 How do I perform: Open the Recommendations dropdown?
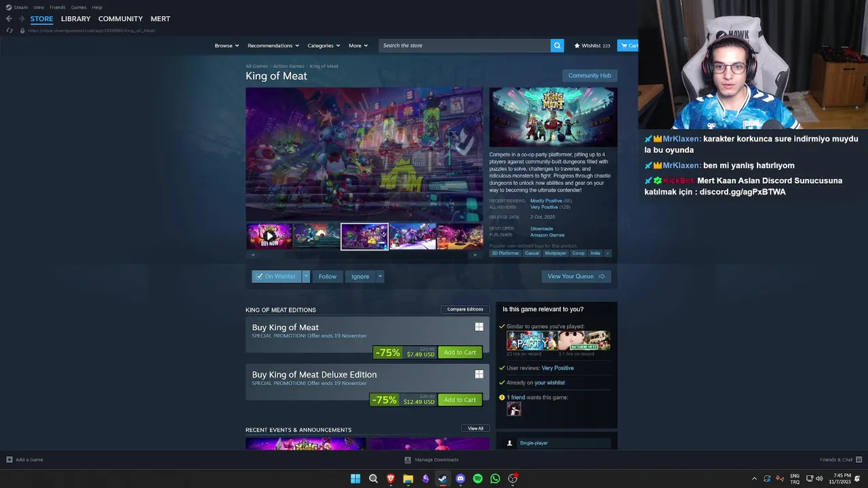coord(273,45)
